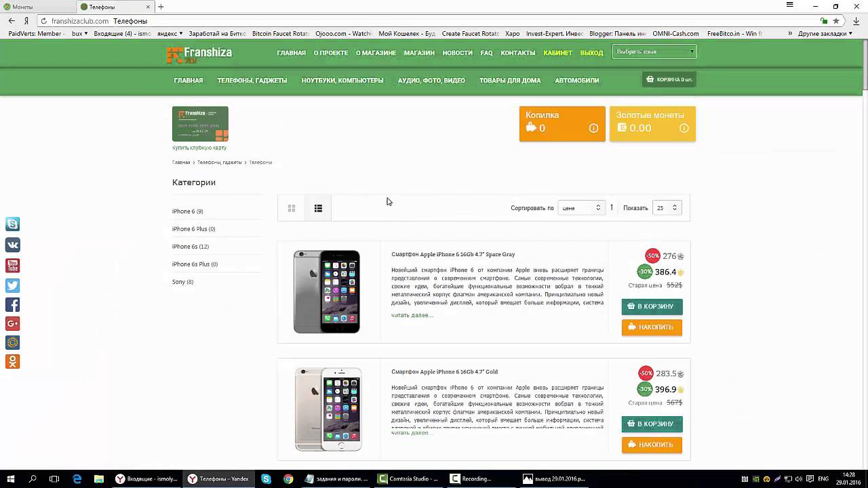Click ВЫХОД logout link
Image resolution: width=868 pixels, height=488 pixels.
591,53
